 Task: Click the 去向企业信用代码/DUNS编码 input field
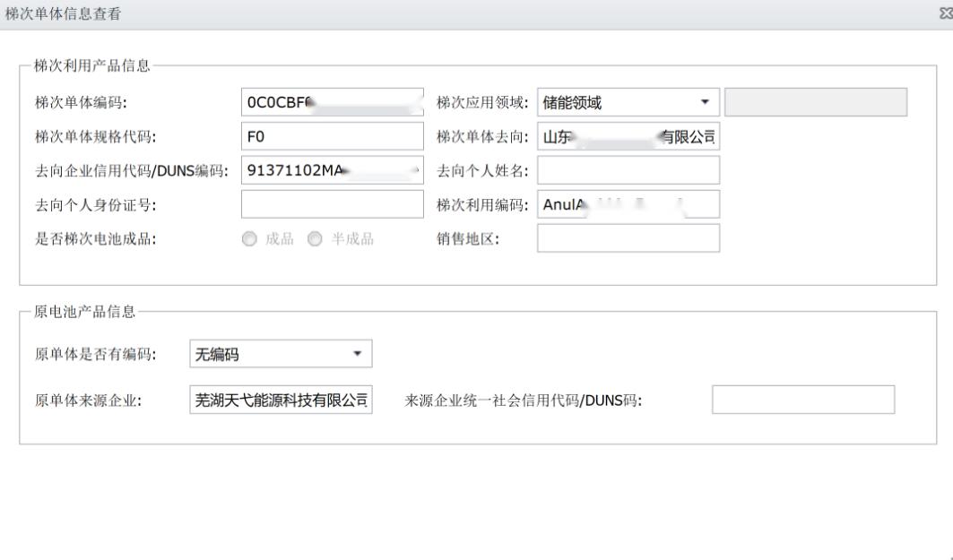(333, 170)
